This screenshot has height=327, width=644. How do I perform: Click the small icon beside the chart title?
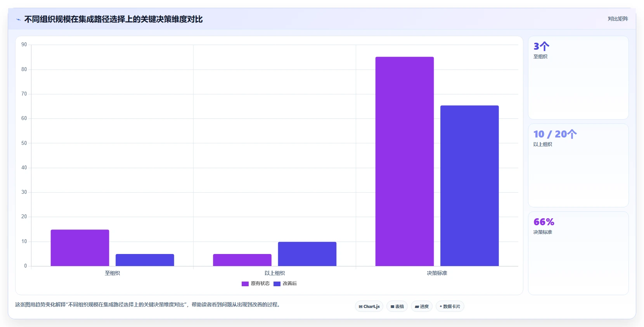click(x=18, y=19)
